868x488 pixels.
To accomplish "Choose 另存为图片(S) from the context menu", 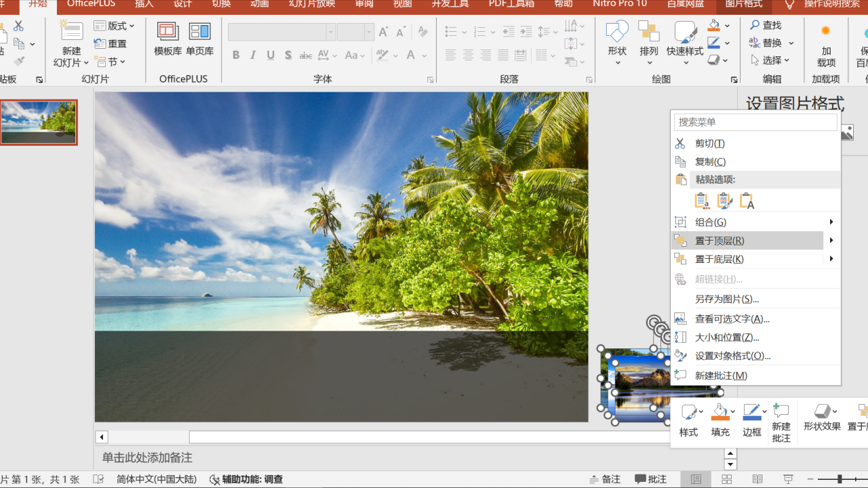I will (x=726, y=299).
